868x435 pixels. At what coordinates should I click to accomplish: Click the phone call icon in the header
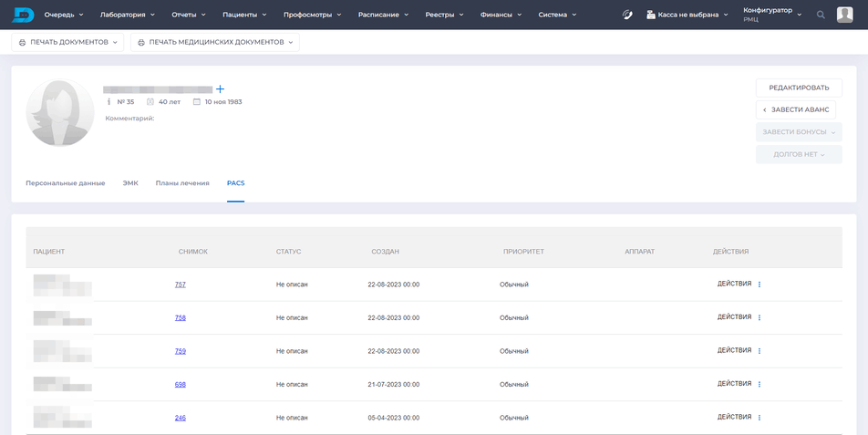[x=627, y=15]
